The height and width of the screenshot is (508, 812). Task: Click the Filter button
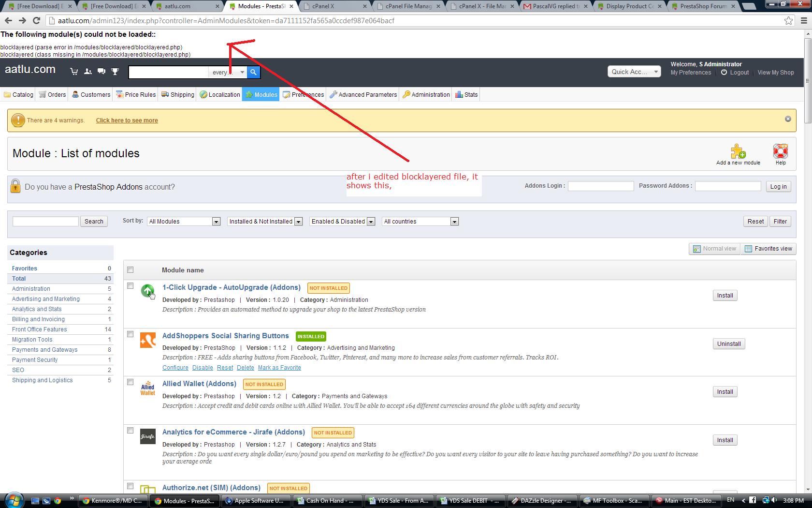(x=780, y=222)
